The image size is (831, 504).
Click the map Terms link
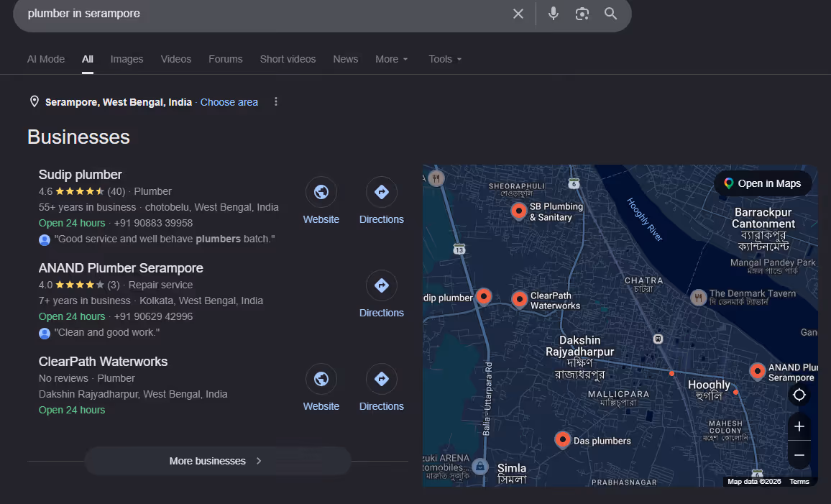[799, 481]
